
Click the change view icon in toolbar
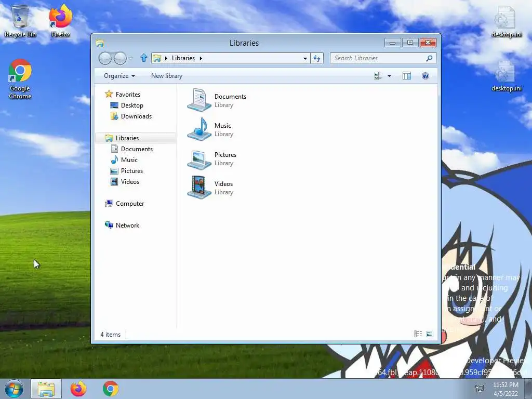point(378,76)
